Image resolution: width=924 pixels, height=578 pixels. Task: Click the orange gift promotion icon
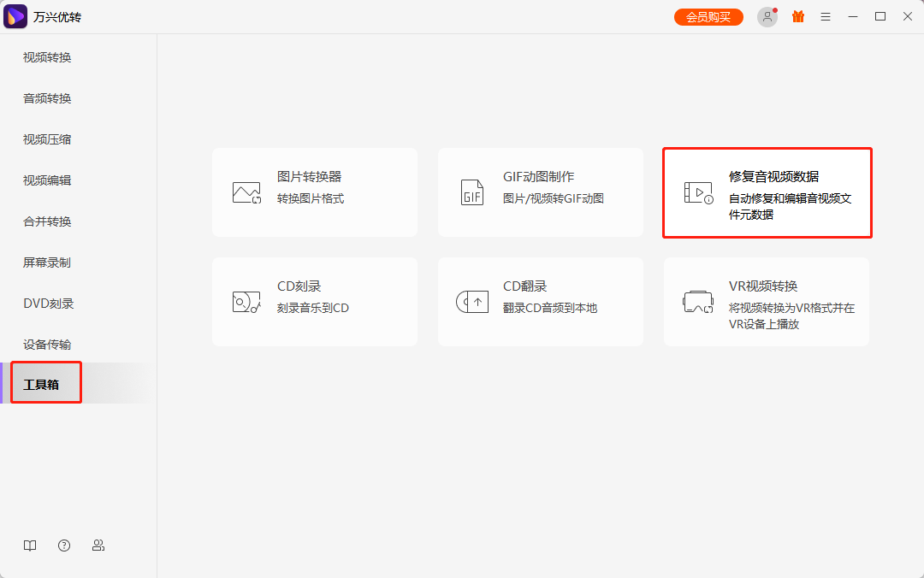(797, 16)
